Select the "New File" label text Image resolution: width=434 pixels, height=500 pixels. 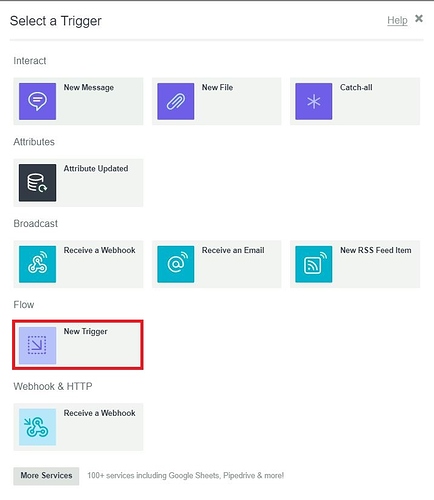[x=217, y=87]
